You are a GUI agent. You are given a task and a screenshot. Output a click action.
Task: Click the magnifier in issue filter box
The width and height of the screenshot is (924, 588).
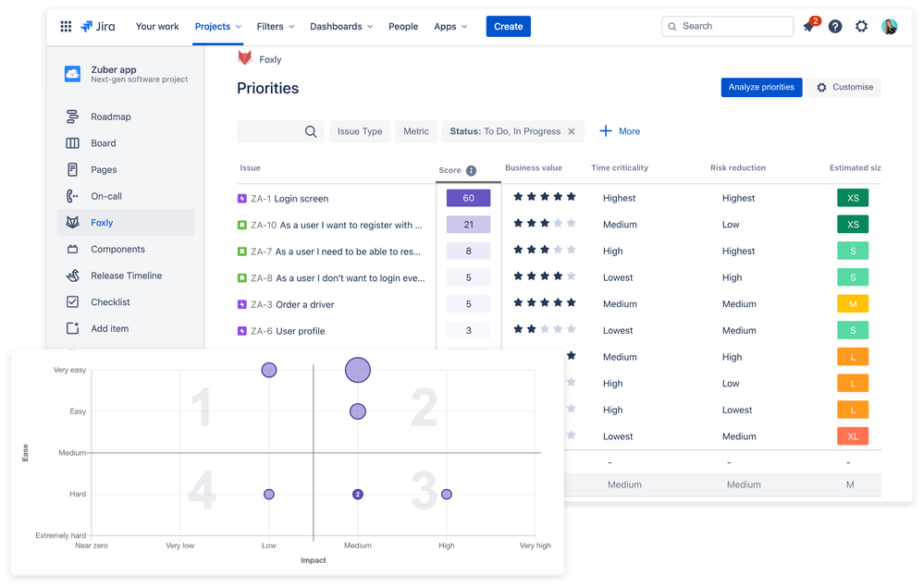311,131
